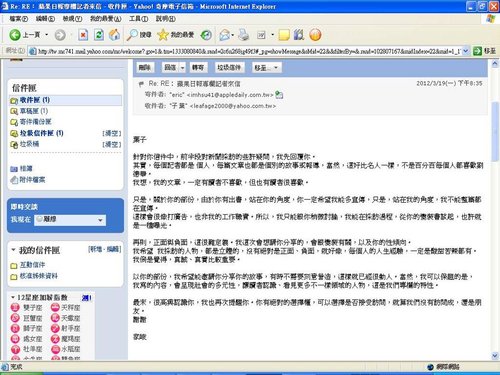This screenshot has width=500, height=375.
Task: Open the 我的最愛(A) menu
Action: coord(105,19)
